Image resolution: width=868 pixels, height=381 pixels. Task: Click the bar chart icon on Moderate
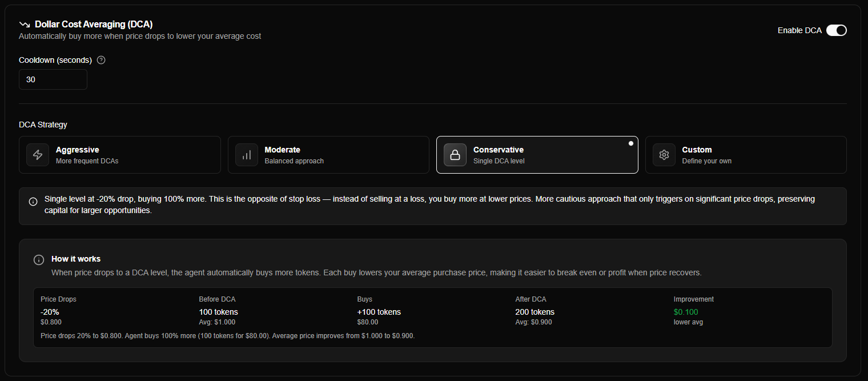tap(247, 155)
